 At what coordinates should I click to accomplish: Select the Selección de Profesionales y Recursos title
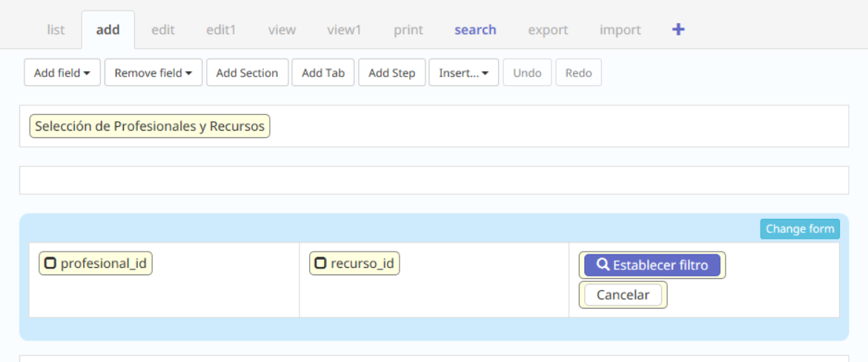(x=150, y=126)
